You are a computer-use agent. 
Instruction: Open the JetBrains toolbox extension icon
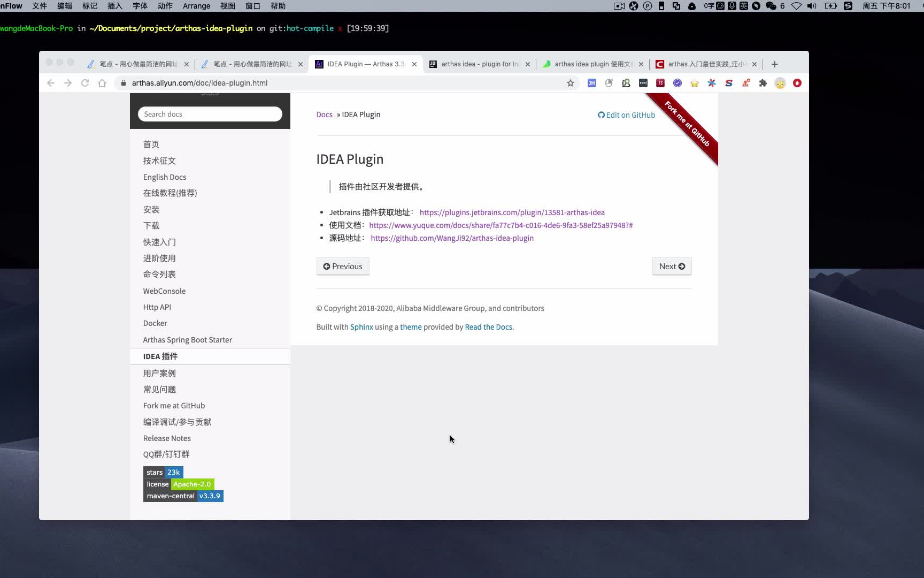click(x=591, y=83)
